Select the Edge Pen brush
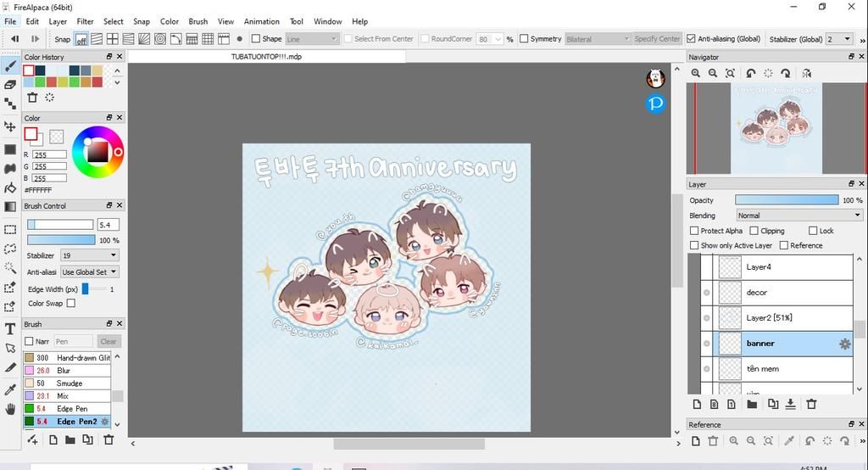Screen dimensions: 868x470 coord(67,408)
